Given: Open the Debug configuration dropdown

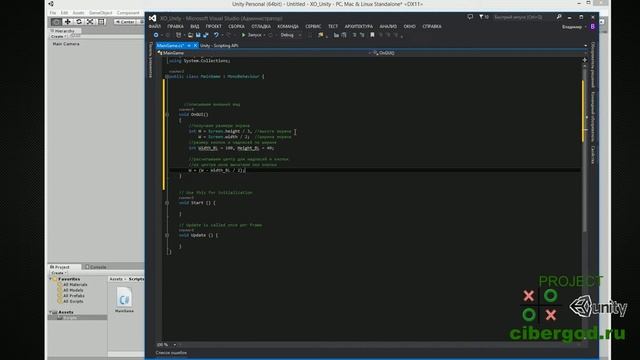Looking at the screenshot, I should [x=291, y=35].
